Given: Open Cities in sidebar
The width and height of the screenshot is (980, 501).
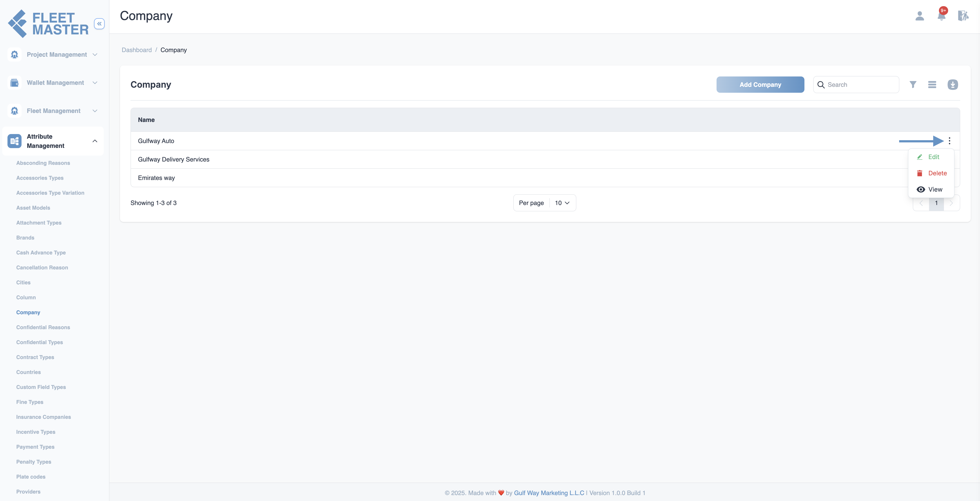Looking at the screenshot, I should (x=23, y=282).
